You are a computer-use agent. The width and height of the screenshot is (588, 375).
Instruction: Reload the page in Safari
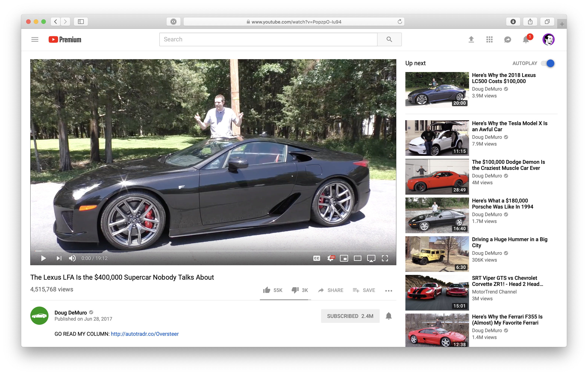point(400,21)
